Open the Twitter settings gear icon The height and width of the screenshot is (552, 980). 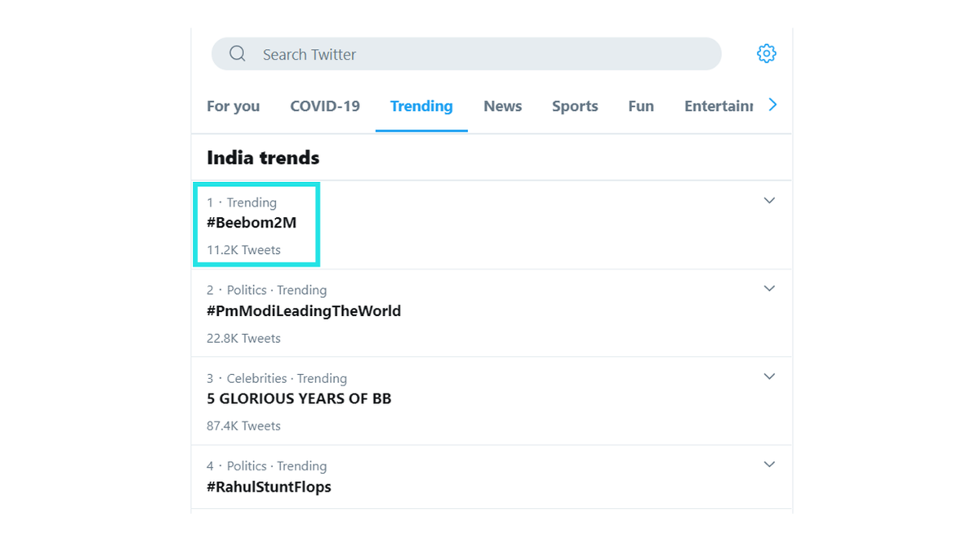pos(766,54)
